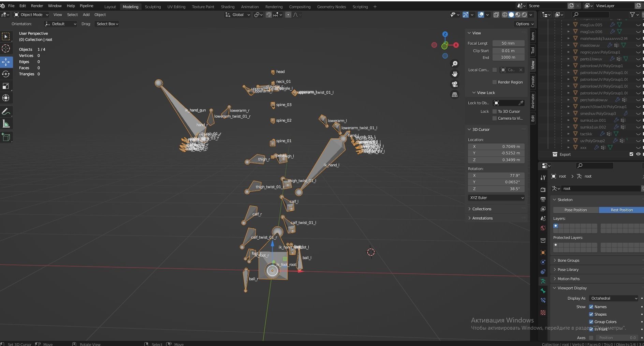Open the Global orientation dropdown
This screenshot has height=346, width=644.
[238, 15]
